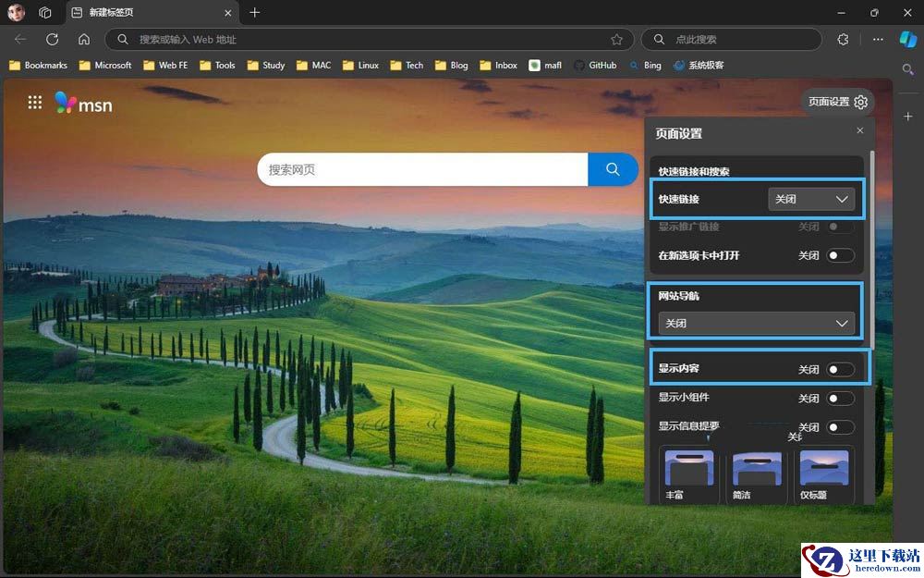This screenshot has width=924, height=578.
Task: Click the 搜索网页 search field
Action: tap(422, 170)
